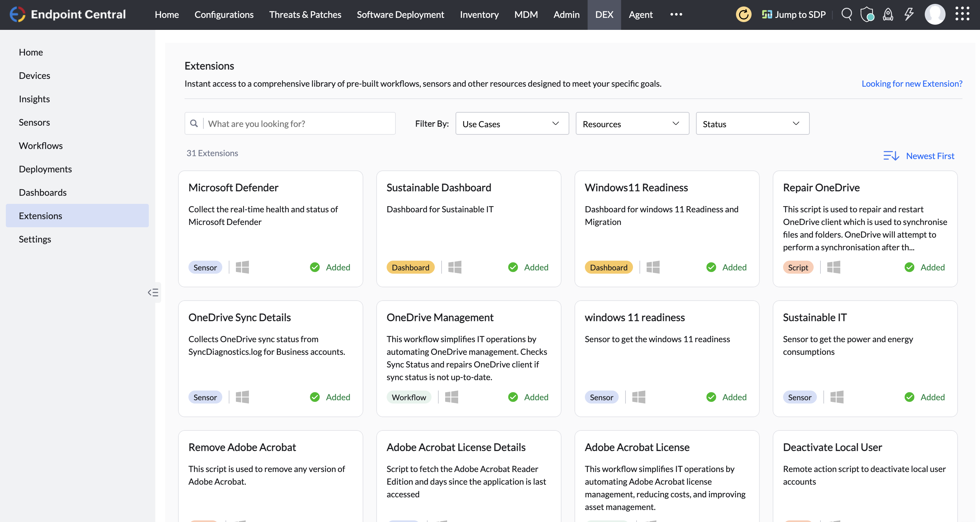Viewport: 980px width, 522px height.
Task: Open the Threats & Patches tab
Action: 305,15
